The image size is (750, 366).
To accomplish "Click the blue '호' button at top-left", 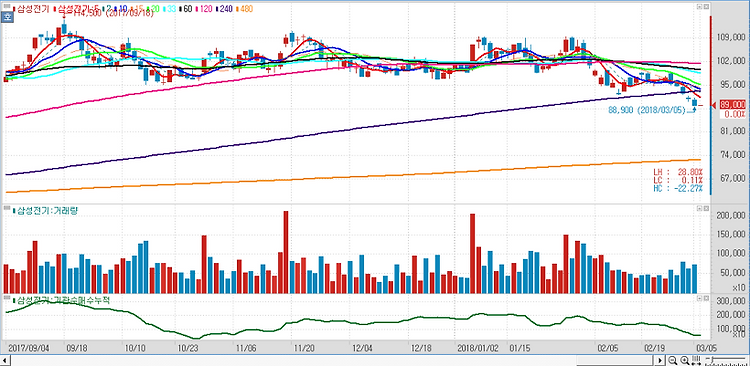I will [7, 17].
